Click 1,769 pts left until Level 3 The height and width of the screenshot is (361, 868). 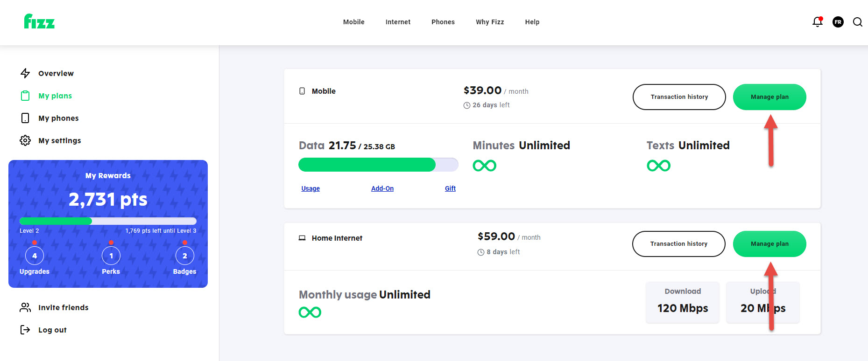point(161,231)
